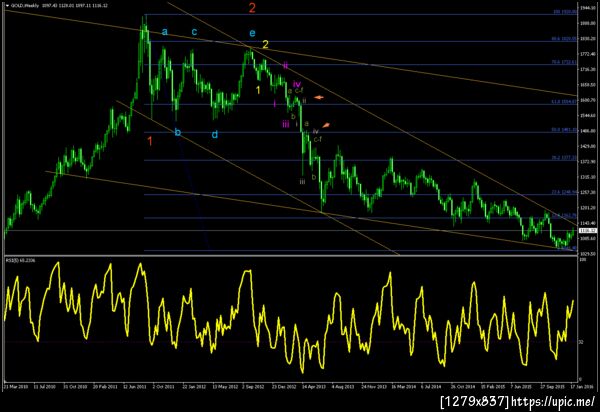Screen dimensions: 600x412
Task: Click the 27 Sep 2015 date label
Action: 553,387
